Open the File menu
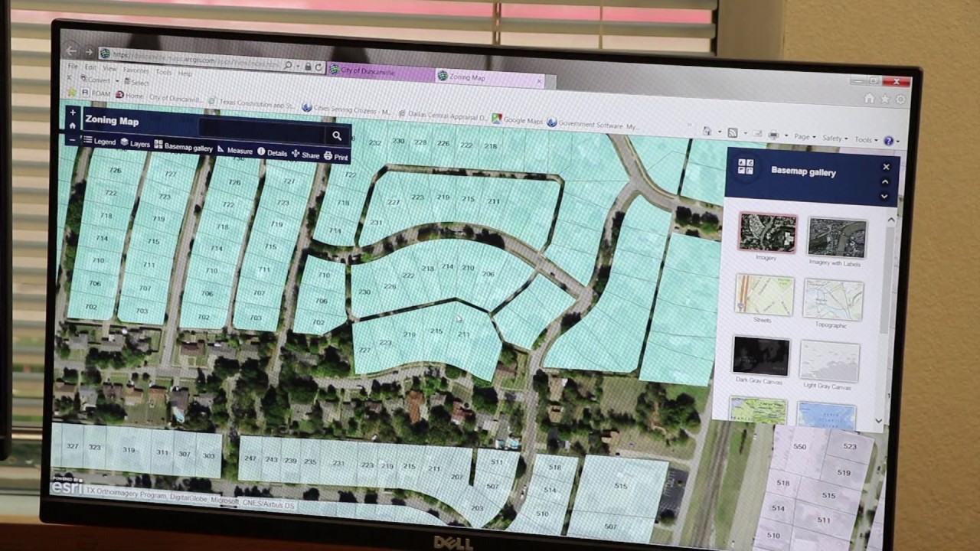 point(73,67)
